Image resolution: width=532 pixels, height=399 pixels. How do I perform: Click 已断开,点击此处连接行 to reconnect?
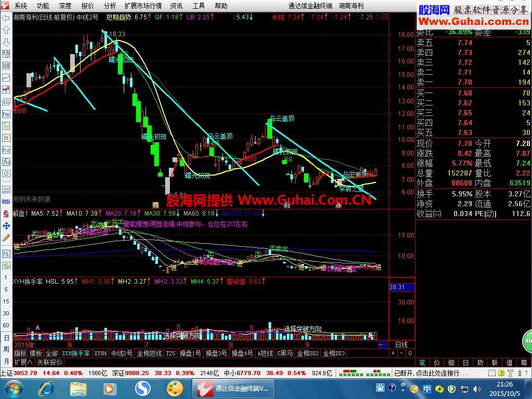[431, 373]
